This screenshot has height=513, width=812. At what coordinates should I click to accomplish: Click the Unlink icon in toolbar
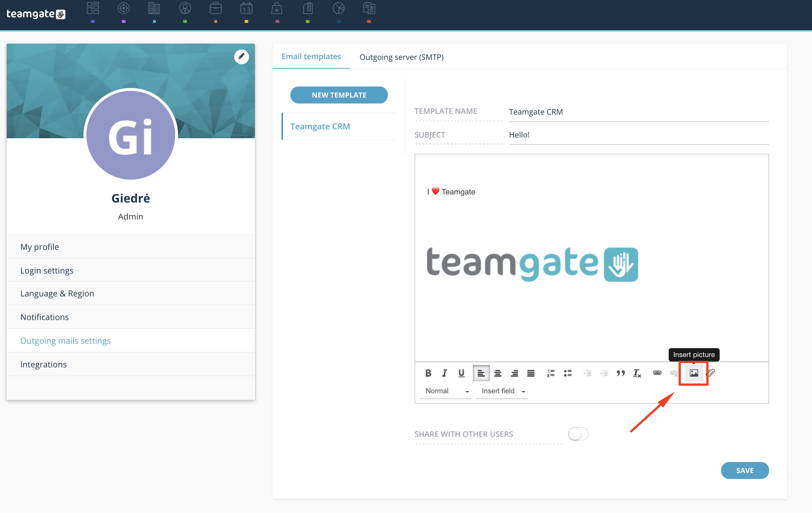tap(674, 373)
